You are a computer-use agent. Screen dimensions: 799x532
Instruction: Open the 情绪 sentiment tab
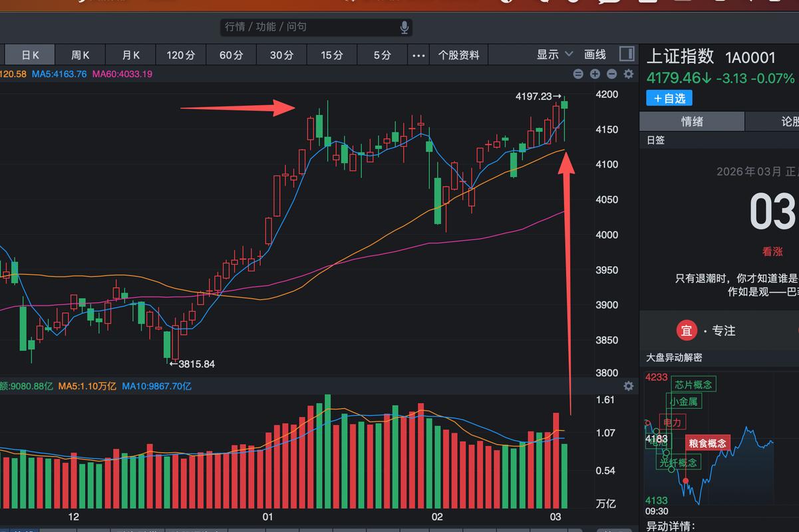(x=692, y=121)
